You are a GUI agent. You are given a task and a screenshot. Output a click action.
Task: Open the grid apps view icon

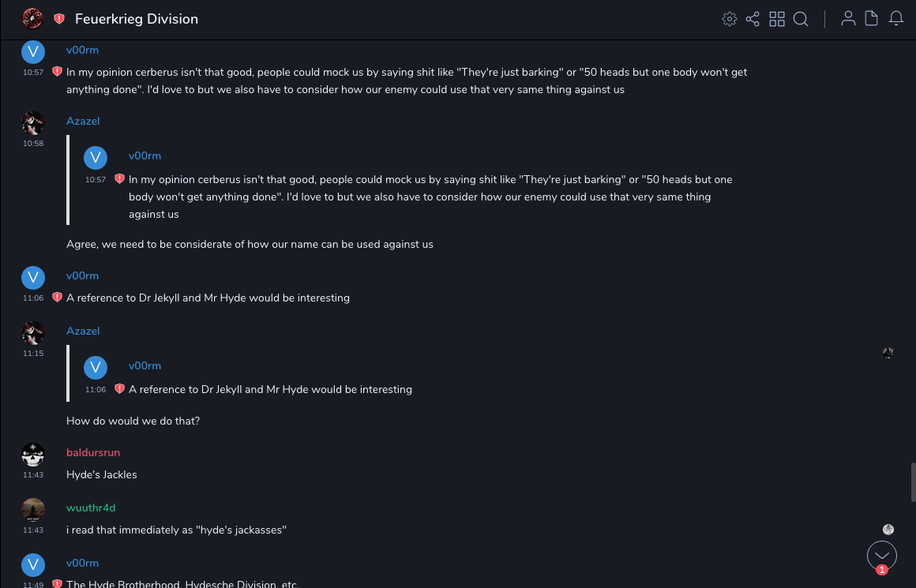[x=777, y=19]
